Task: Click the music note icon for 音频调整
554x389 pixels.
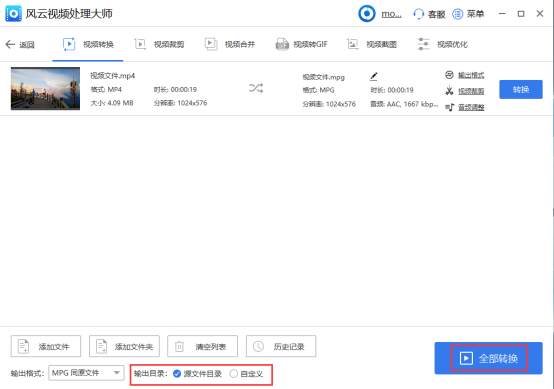Action: click(449, 107)
